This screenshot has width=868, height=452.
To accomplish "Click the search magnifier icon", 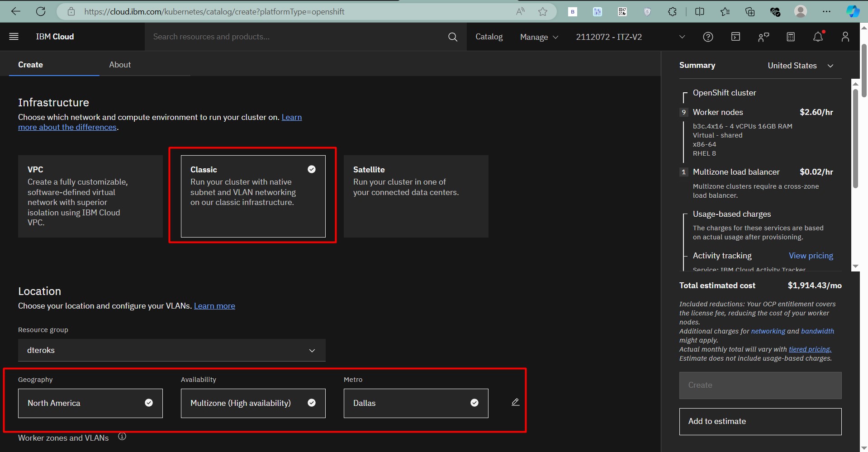I will coord(452,37).
